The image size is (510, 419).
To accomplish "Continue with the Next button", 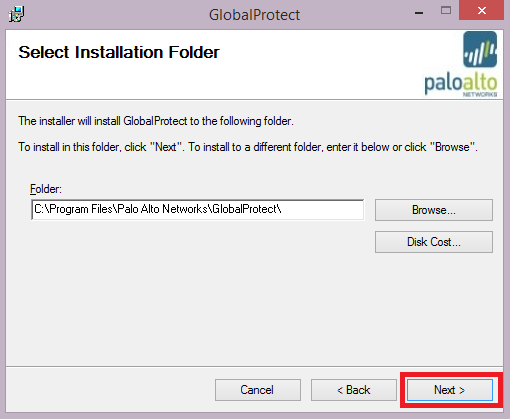I will 450,390.
